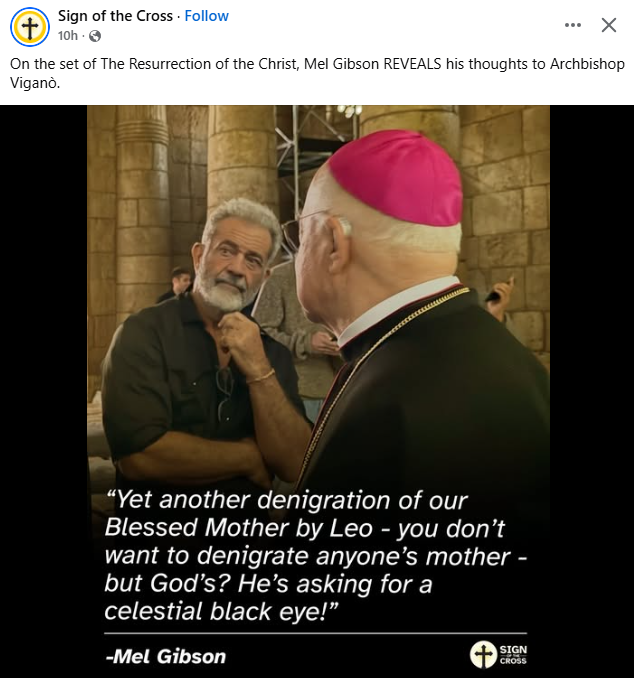Click the post caption about Archbishop Viganò

point(317,73)
